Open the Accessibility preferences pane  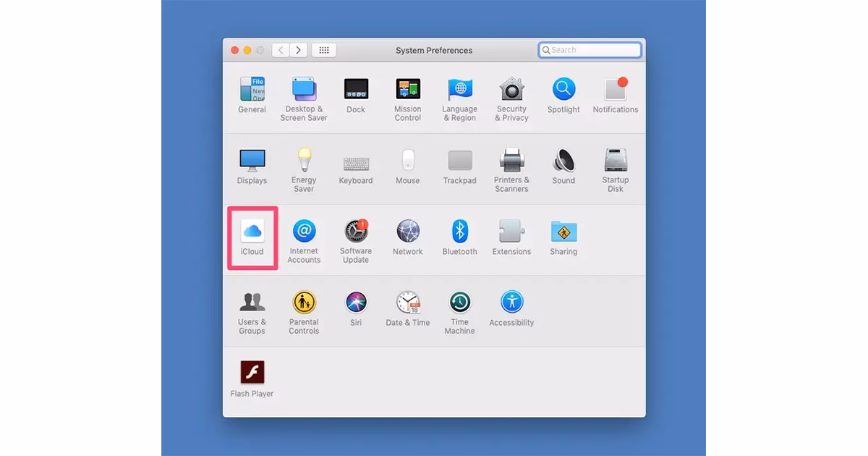tap(511, 308)
